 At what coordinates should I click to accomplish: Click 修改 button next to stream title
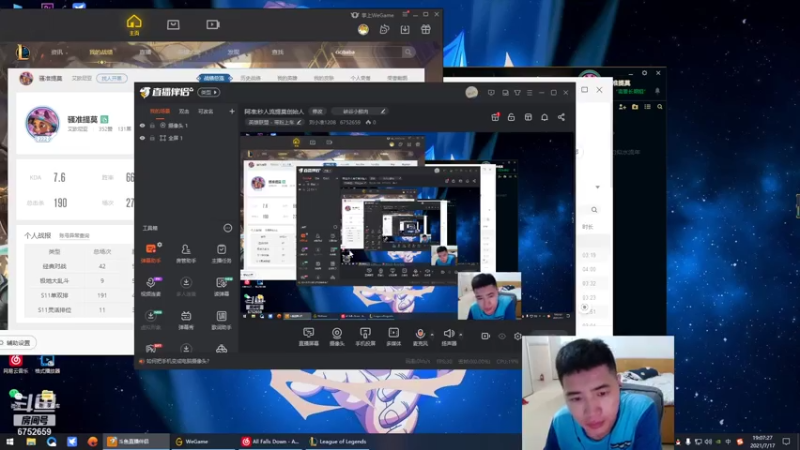(x=317, y=111)
